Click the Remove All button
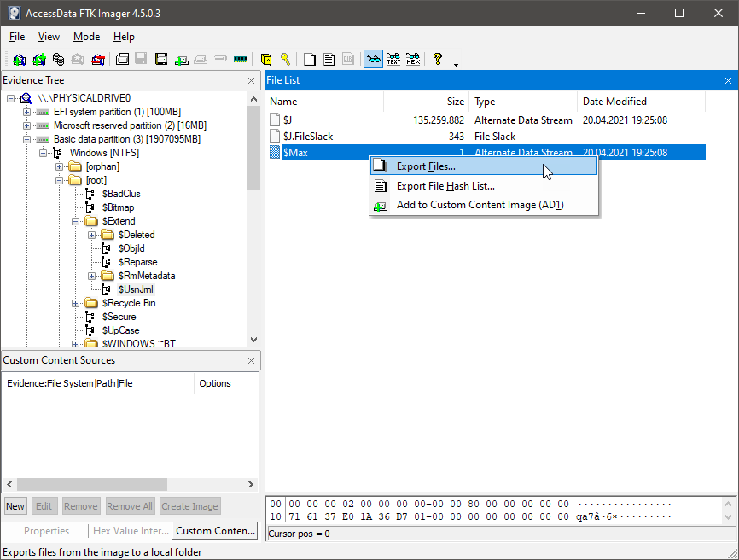Viewport: 739px width, 560px height. pyautogui.click(x=130, y=506)
